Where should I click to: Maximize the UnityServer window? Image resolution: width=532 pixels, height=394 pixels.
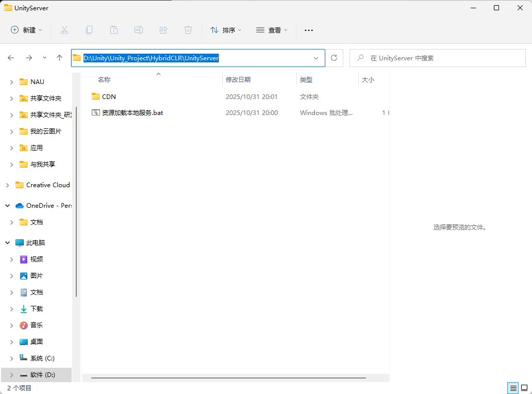pos(496,8)
